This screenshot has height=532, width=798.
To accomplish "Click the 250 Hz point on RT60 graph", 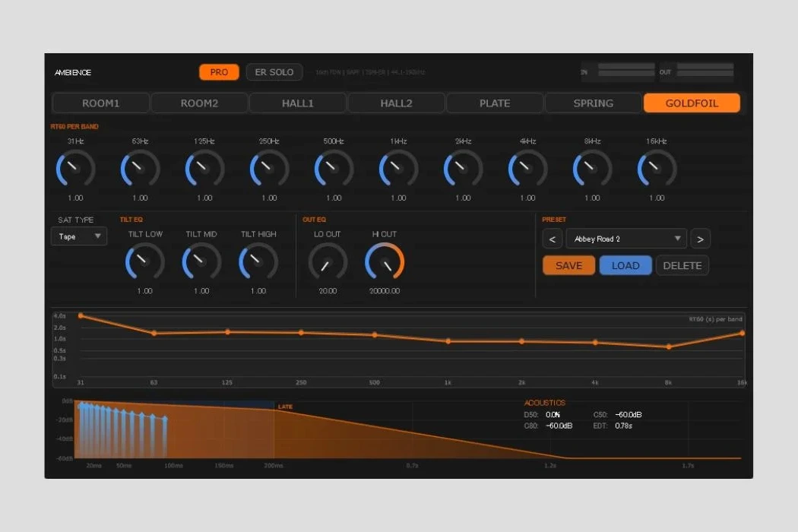I will click(301, 332).
